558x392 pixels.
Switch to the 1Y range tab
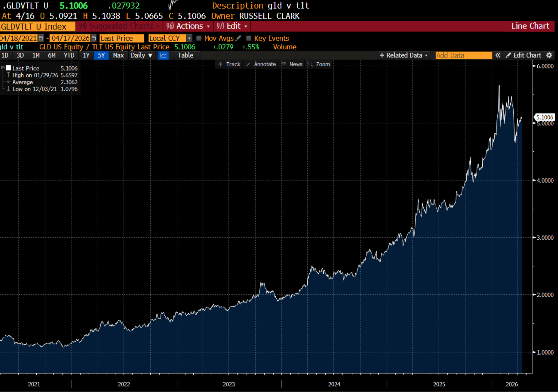pos(86,55)
